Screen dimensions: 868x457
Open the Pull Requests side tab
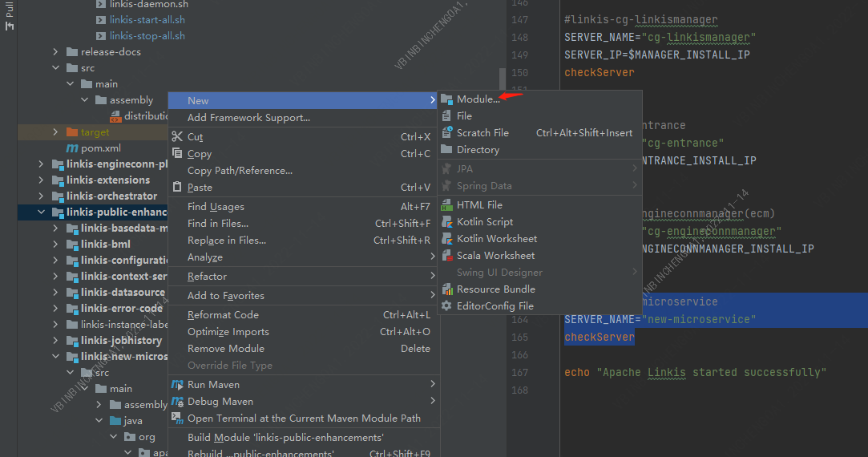tap(9, 14)
